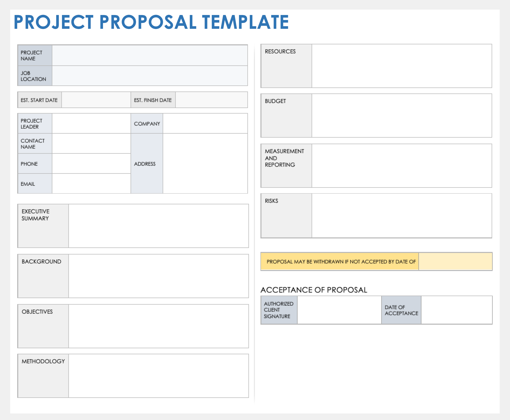Click the Project Name input field
510x420 pixels.
(150, 55)
